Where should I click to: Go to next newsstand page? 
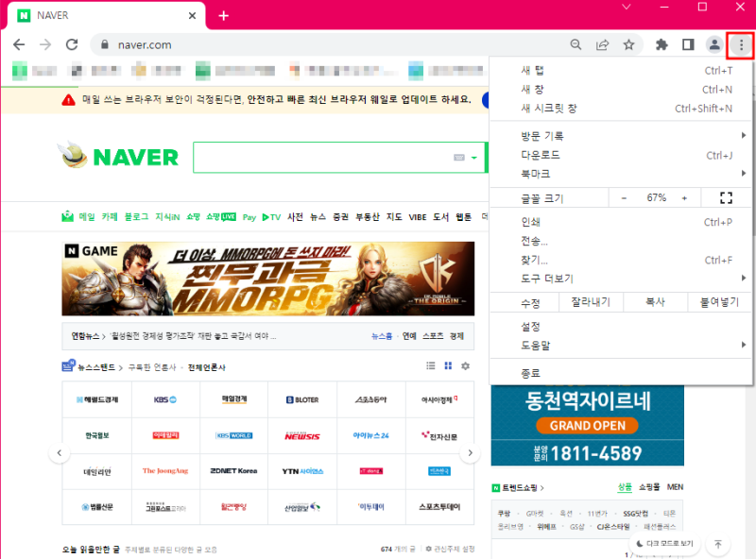click(x=470, y=453)
